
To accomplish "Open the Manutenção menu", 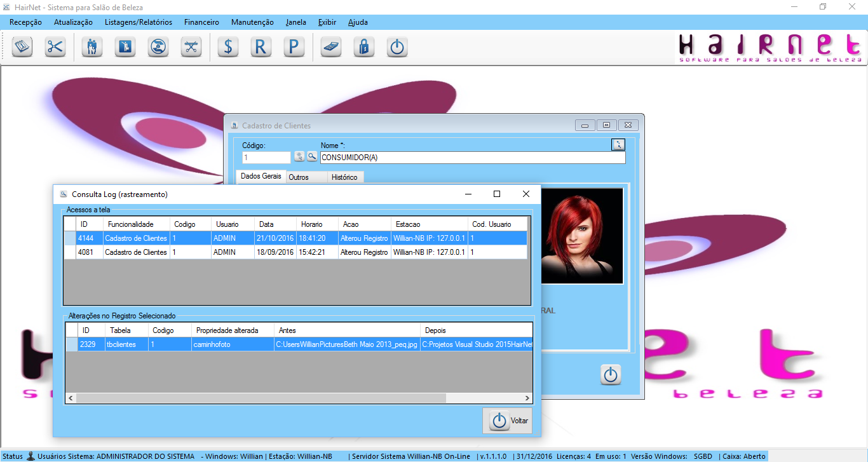I will (x=252, y=22).
